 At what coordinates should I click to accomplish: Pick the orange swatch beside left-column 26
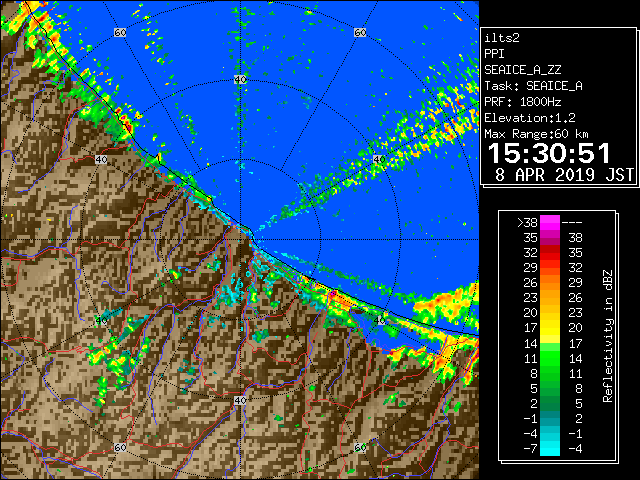pyautogui.click(x=550, y=282)
